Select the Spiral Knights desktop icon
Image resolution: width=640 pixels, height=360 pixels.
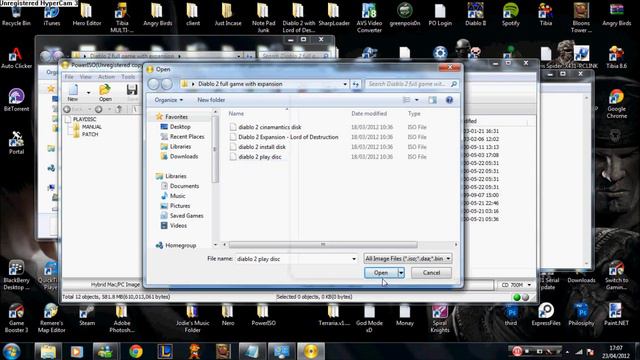440,318
